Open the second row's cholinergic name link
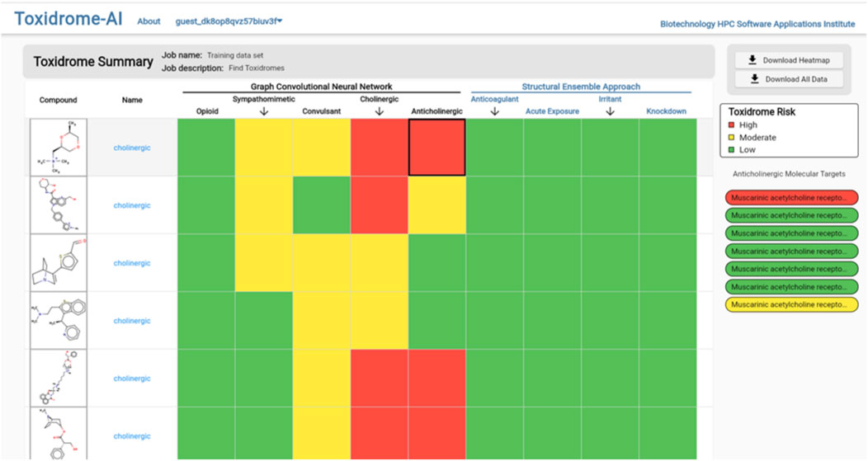Screen dimensions: 868x461 (x=132, y=205)
